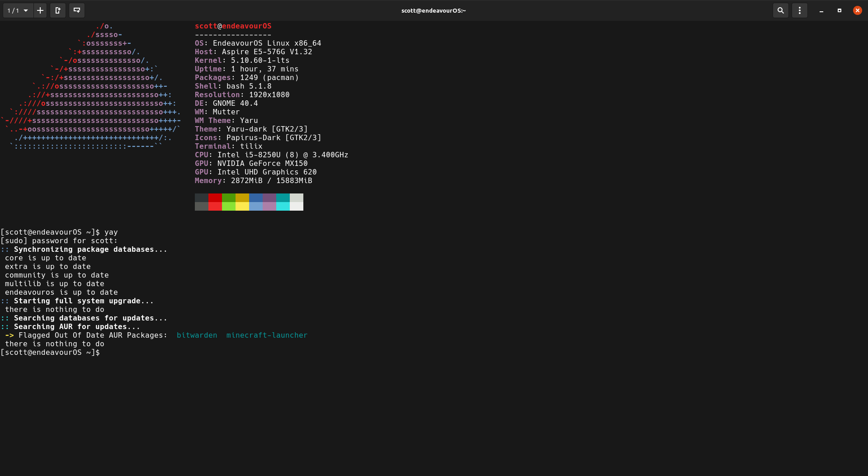The height and width of the screenshot is (476, 868).
Task: Minimize the Tilix window
Action: (821, 10)
